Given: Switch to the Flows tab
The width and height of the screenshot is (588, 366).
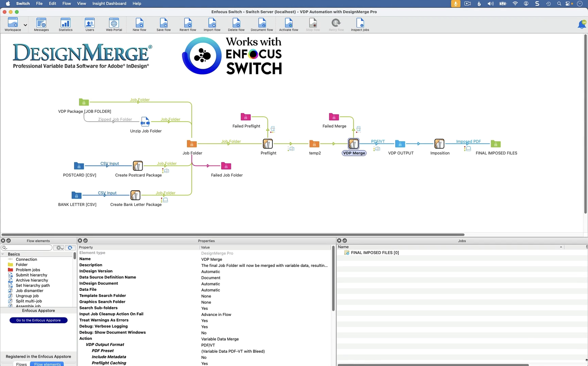Looking at the screenshot, I should coord(21,364).
